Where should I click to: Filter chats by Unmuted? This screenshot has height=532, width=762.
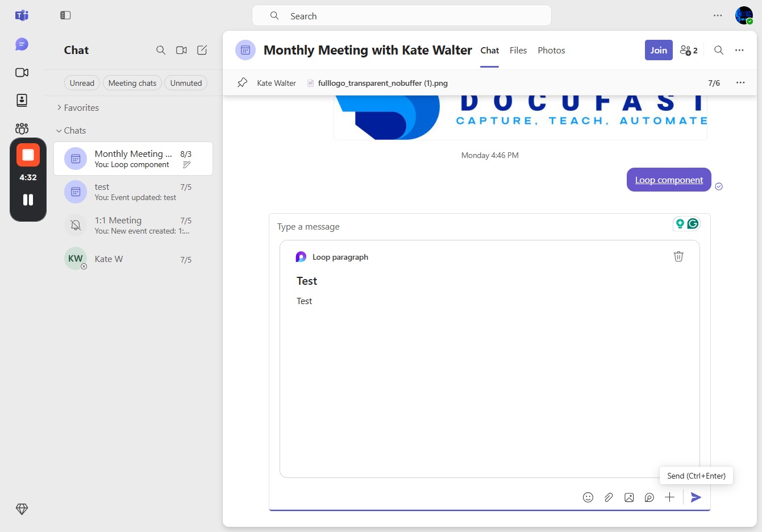(186, 83)
